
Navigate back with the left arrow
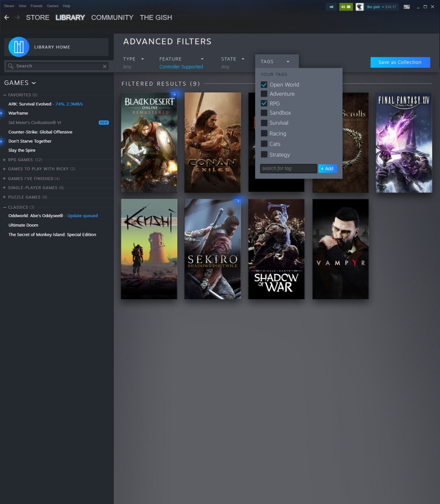[6, 17]
